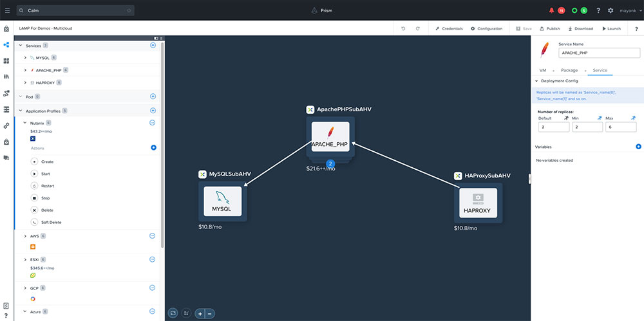This screenshot has height=321, width=644.
Task: Toggle the Default replicas runtime icon
Action: pos(563,118)
